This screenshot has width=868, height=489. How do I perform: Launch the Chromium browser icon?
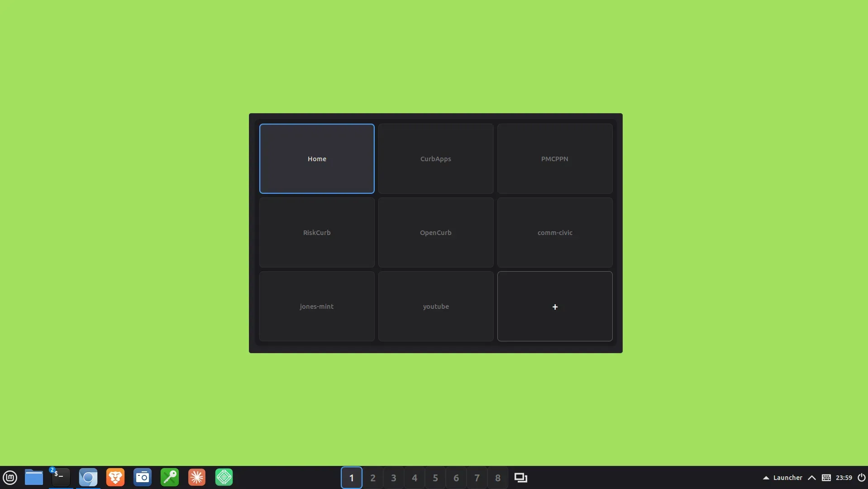point(88,478)
